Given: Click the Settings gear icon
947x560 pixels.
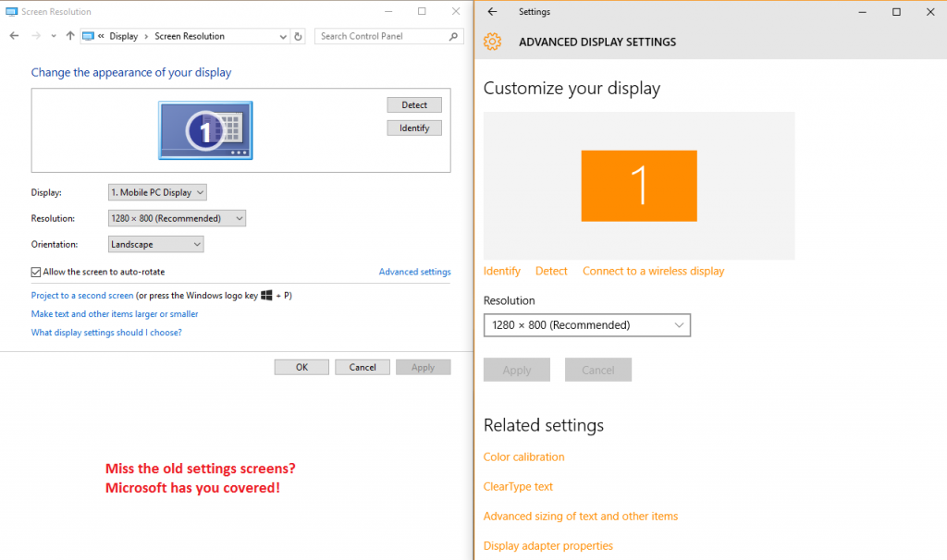Looking at the screenshot, I should (492, 42).
